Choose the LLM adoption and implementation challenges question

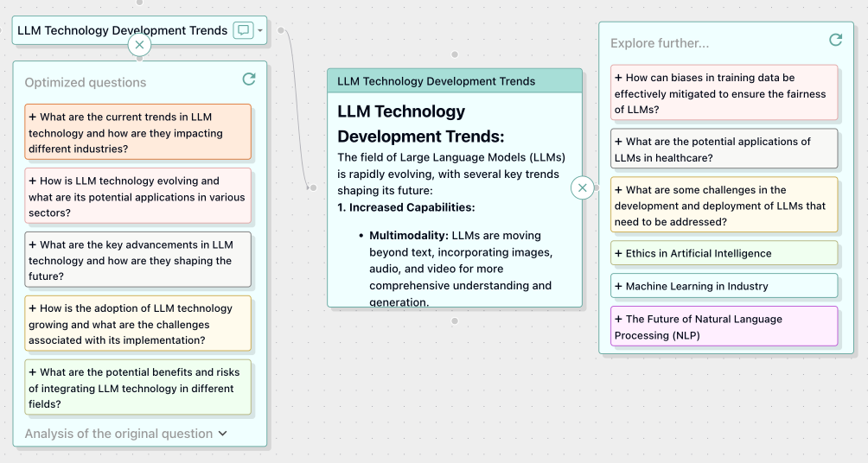click(138, 324)
